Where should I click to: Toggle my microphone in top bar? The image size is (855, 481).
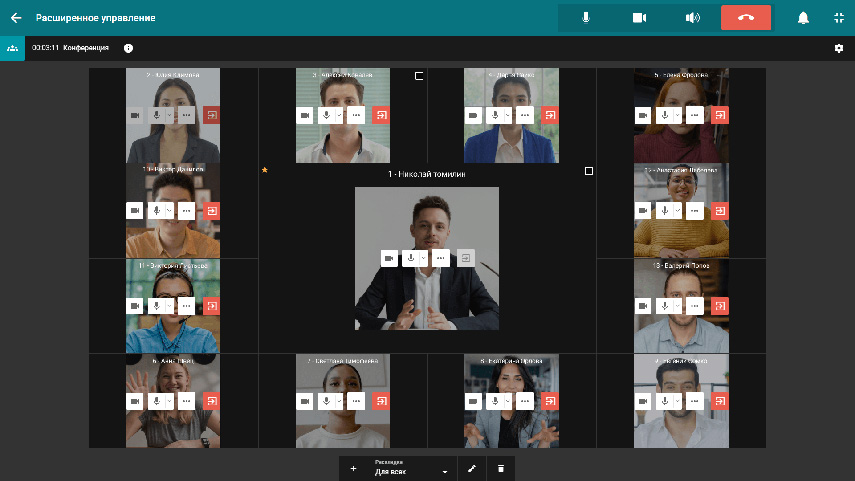click(586, 17)
